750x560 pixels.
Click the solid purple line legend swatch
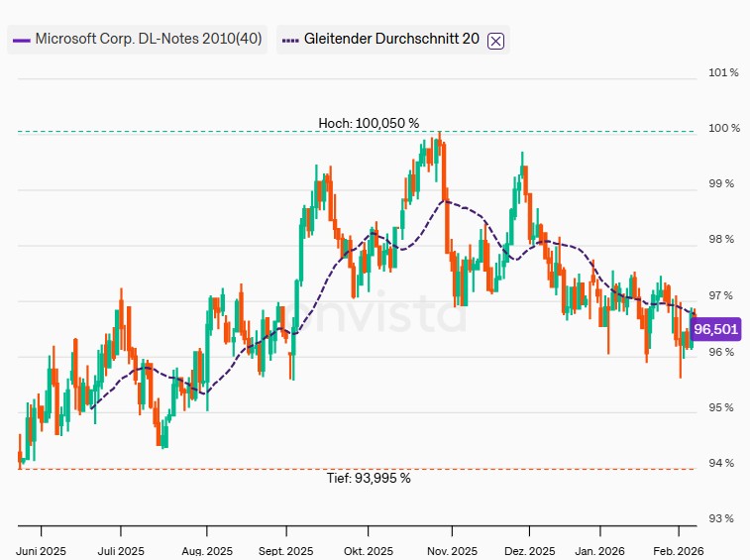pyautogui.click(x=21, y=41)
